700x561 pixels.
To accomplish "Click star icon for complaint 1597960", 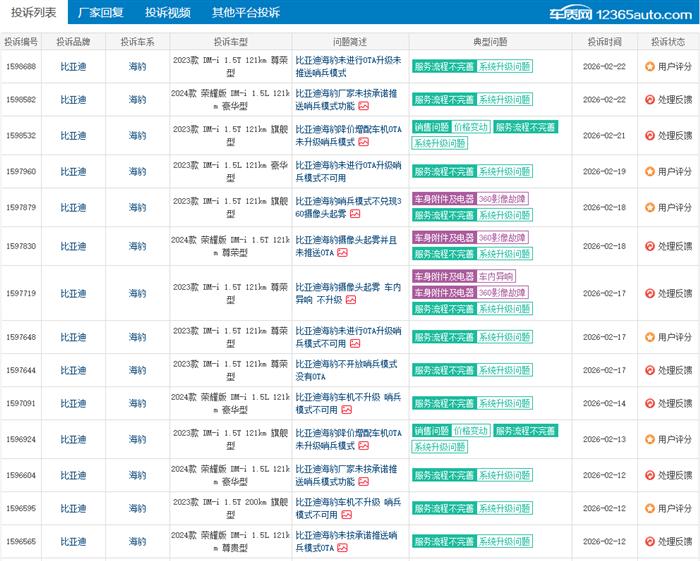I will click(650, 172).
